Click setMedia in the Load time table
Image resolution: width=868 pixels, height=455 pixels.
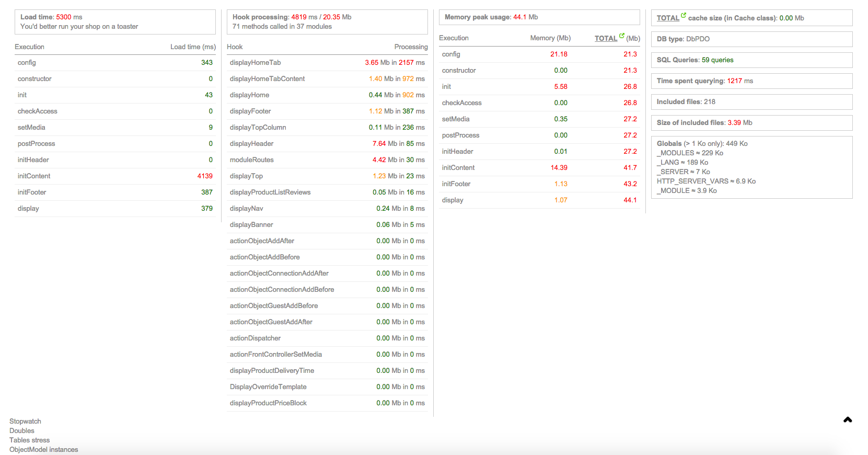(31, 128)
